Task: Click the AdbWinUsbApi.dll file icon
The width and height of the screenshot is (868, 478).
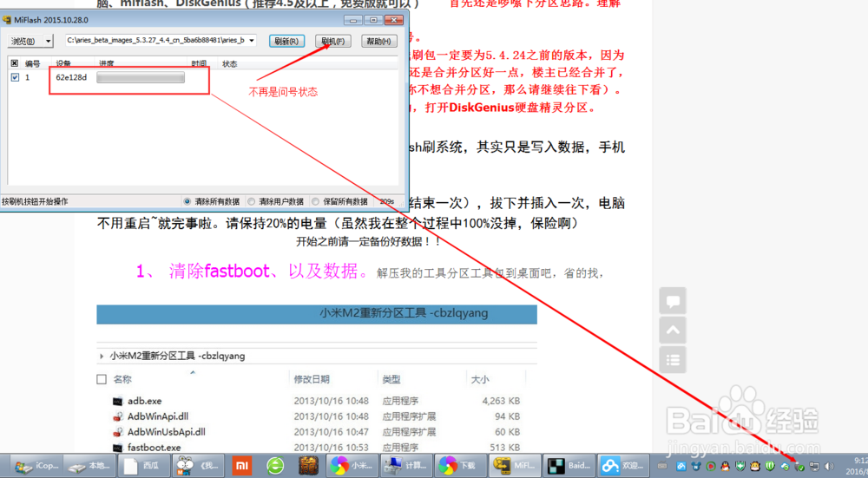Action: (117, 432)
